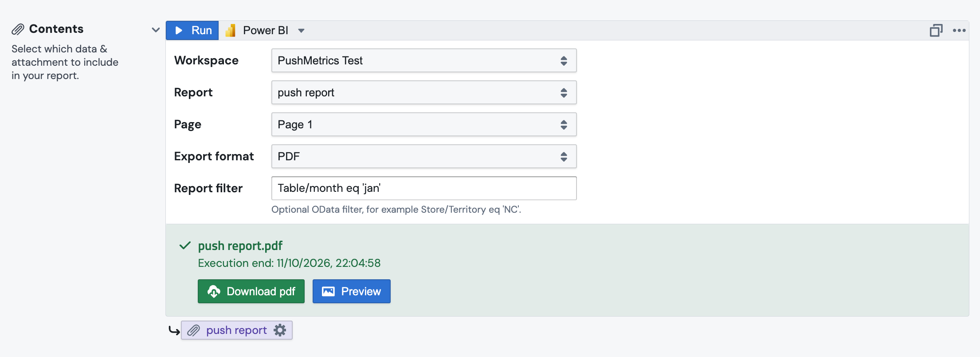Click the Optional OData filter hint text

(x=396, y=210)
